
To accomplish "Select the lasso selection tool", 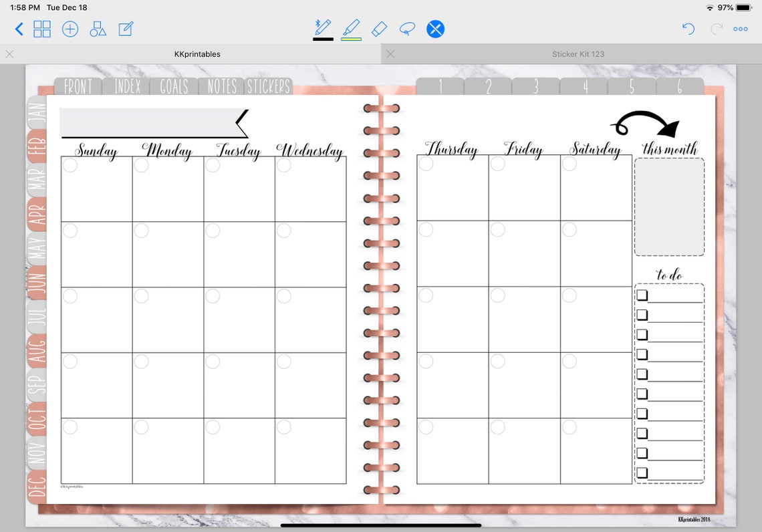I will tap(407, 28).
